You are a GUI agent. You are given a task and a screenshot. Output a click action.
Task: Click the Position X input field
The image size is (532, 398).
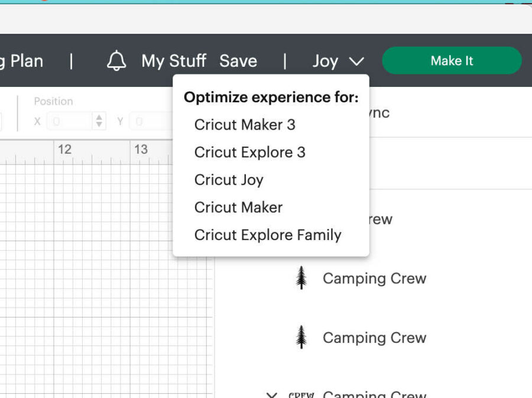point(69,121)
